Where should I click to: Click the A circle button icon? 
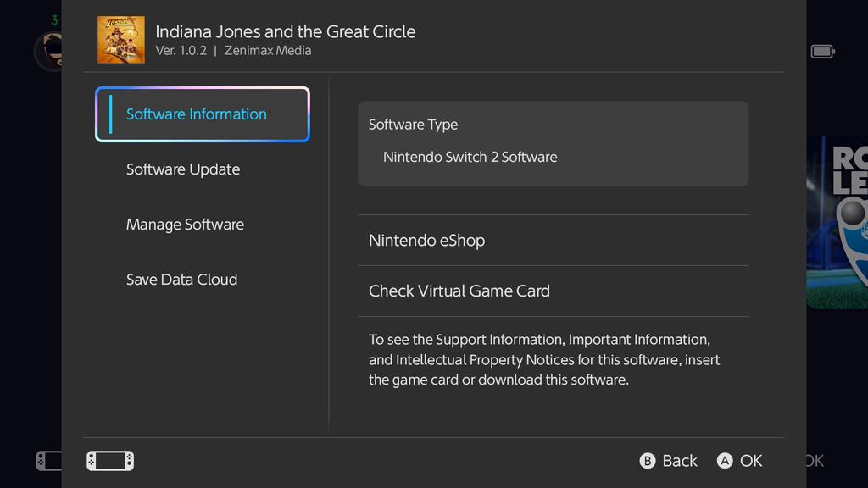(x=725, y=461)
